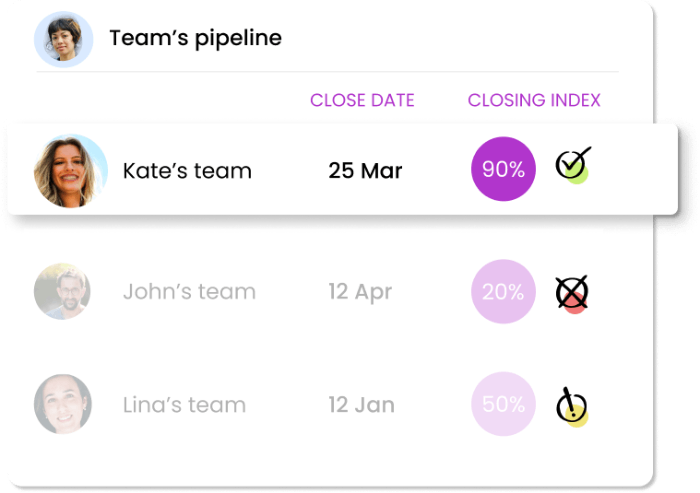
Task: Click the yellow exclamation warning icon
Action: tap(572, 406)
